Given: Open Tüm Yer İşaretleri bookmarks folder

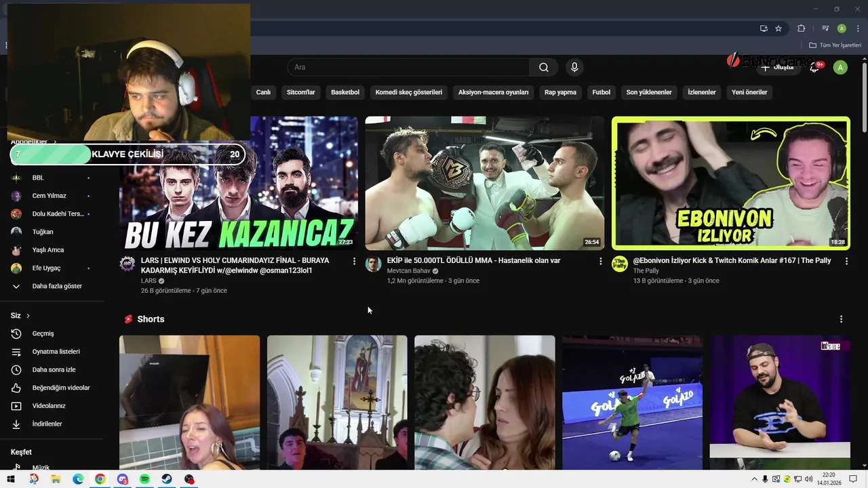Looking at the screenshot, I should tap(835, 45).
